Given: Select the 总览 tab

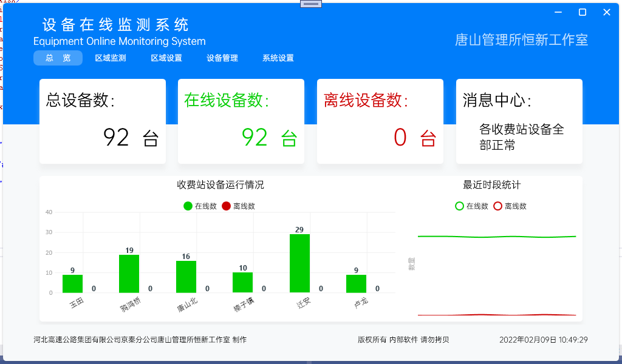Looking at the screenshot, I should (x=58, y=58).
